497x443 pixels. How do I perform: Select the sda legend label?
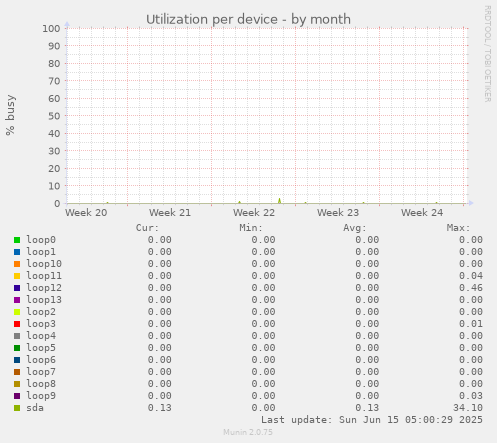click(x=35, y=408)
